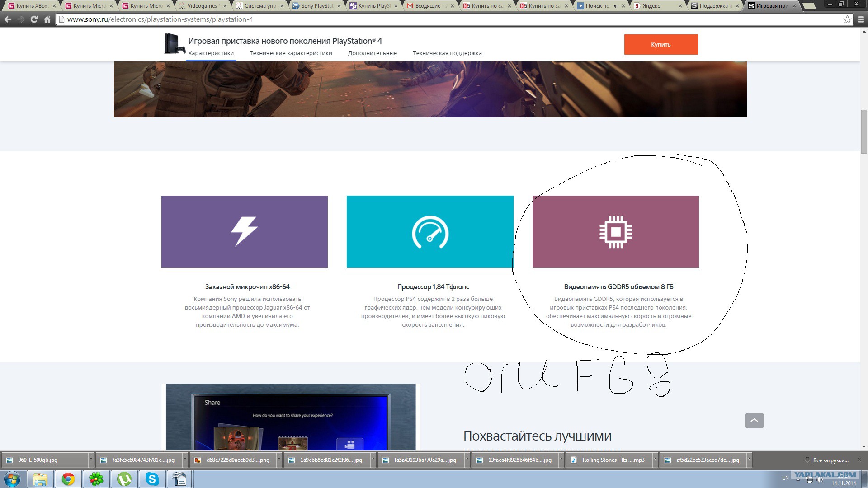Expand options for 13faca4f8928b46f84b download
This screenshot has height=488, width=868.
(561, 460)
